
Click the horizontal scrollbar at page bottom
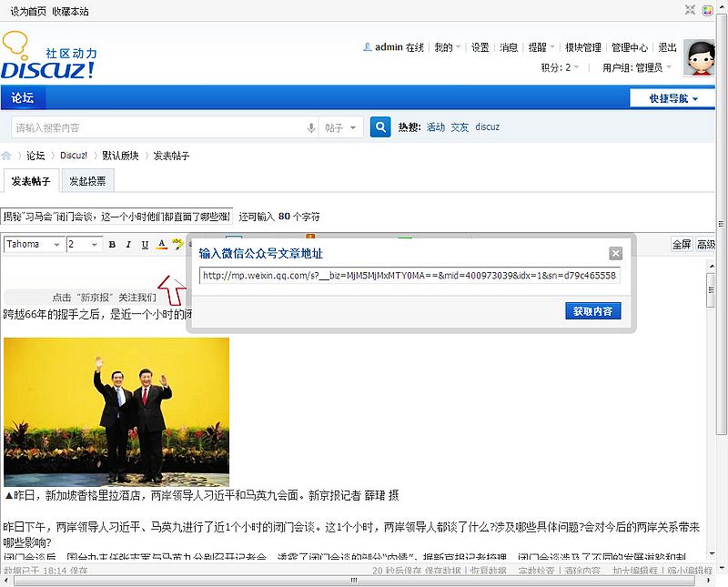pos(355,581)
